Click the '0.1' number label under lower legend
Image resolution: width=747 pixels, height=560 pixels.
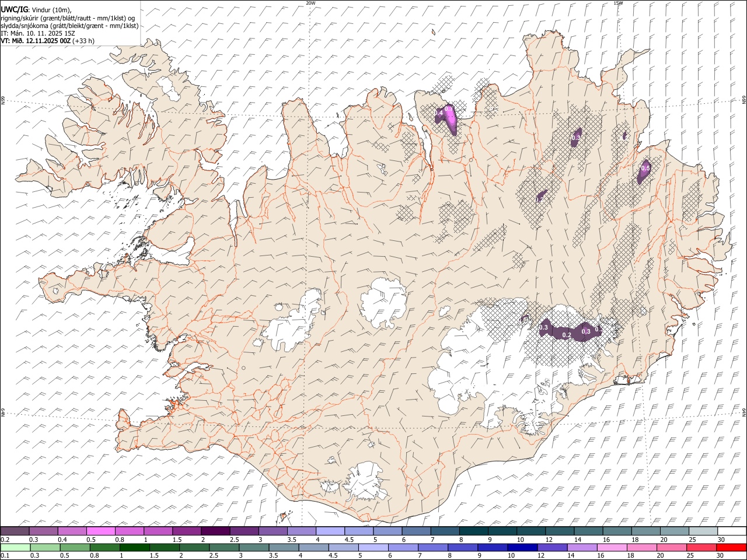coord(5,555)
